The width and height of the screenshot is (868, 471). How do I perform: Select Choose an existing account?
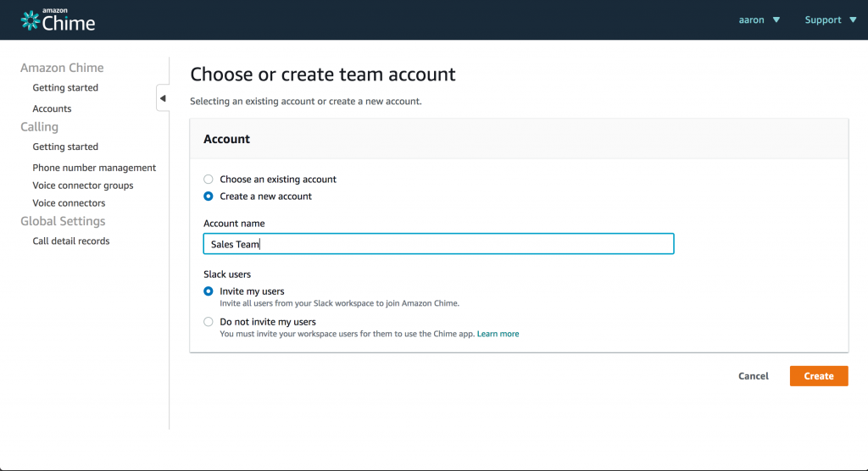209,180
